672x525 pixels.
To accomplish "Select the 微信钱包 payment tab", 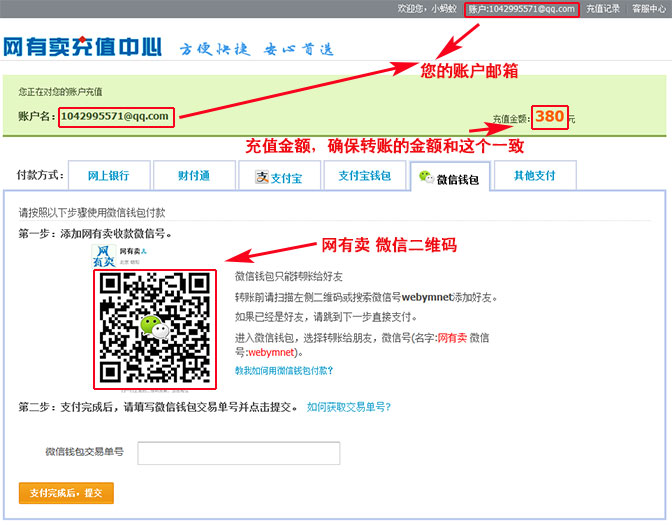I will click(x=450, y=177).
